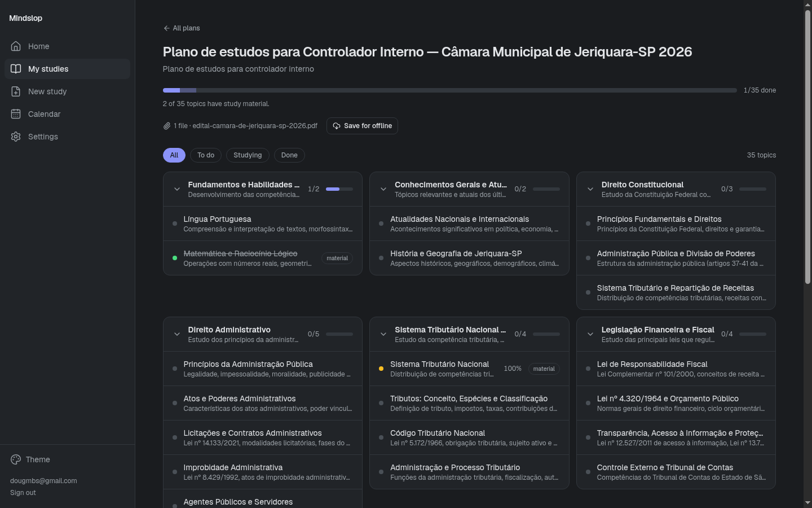Image resolution: width=812 pixels, height=508 pixels.
Task: Open topic Administração e Processo Tributário
Action: click(x=469, y=472)
